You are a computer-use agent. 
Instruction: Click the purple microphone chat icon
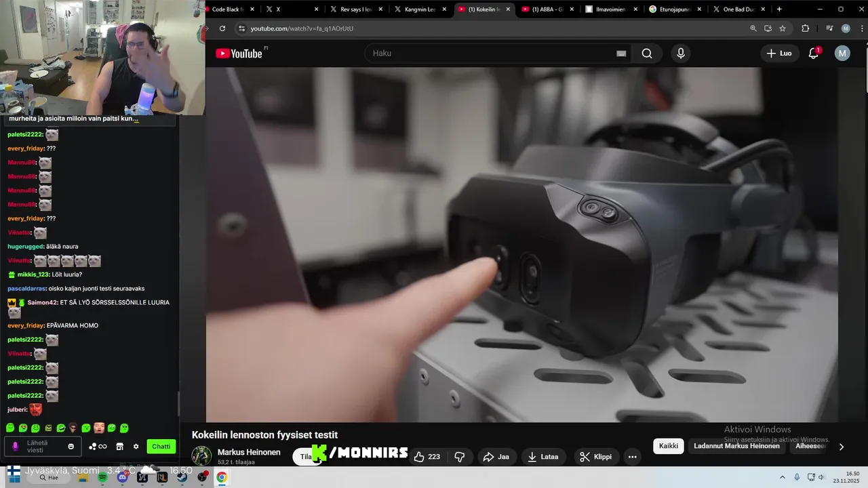point(16,447)
